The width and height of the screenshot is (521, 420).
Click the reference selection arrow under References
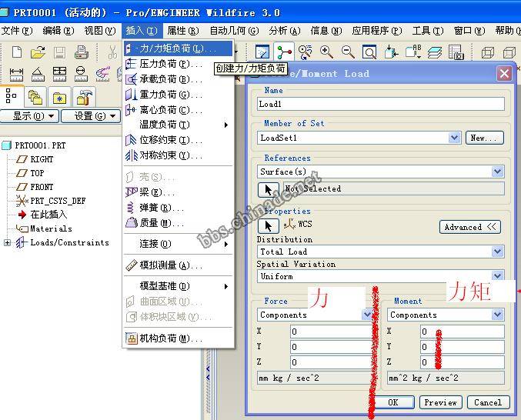coord(269,188)
